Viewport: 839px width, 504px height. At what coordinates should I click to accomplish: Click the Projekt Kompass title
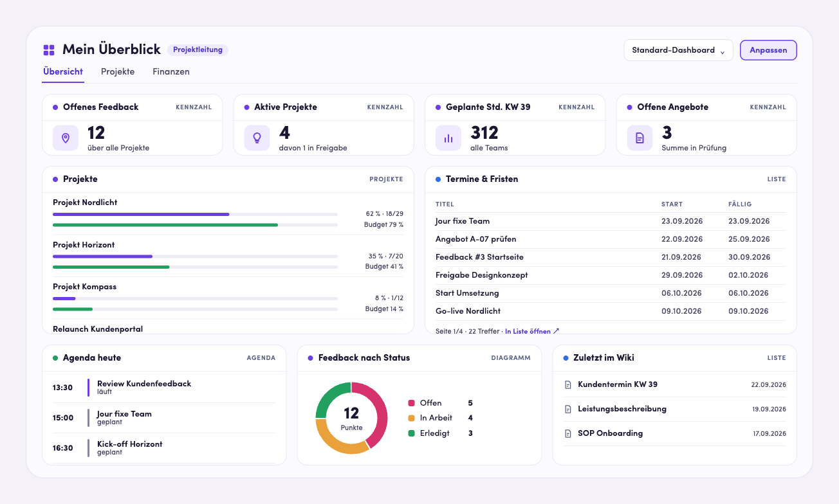point(85,287)
